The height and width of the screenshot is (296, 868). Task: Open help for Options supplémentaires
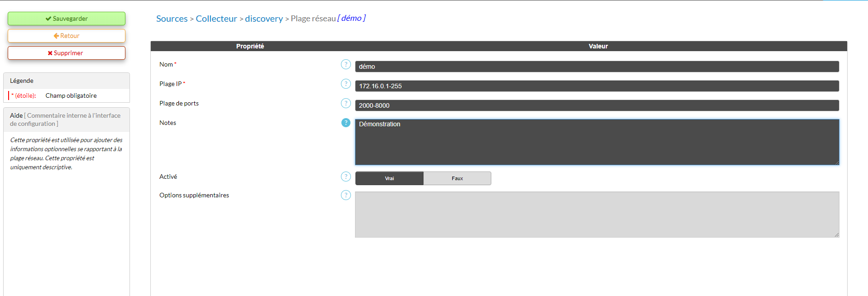[345, 195]
